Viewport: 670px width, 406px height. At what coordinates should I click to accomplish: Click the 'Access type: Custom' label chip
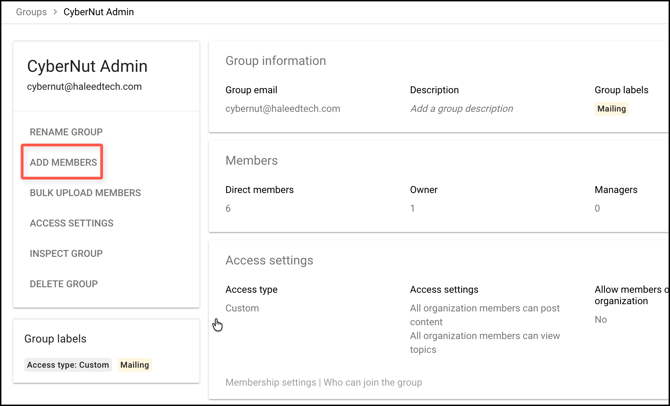tap(68, 365)
